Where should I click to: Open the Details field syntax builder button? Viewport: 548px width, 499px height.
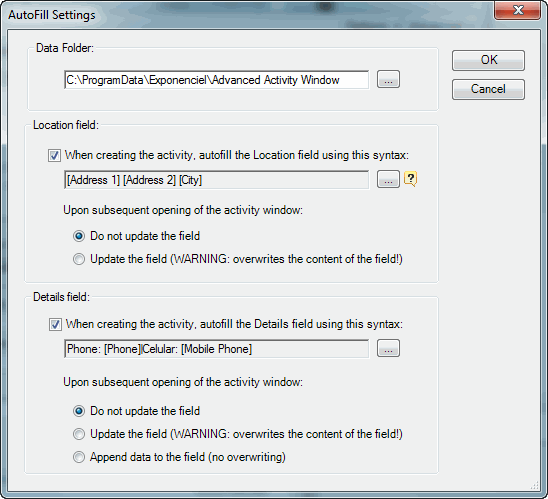point(388,348)
